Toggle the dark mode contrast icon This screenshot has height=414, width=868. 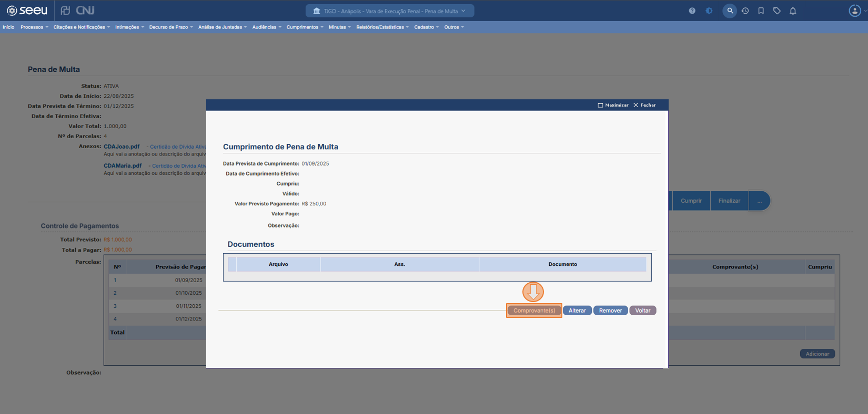click(709, 11)
